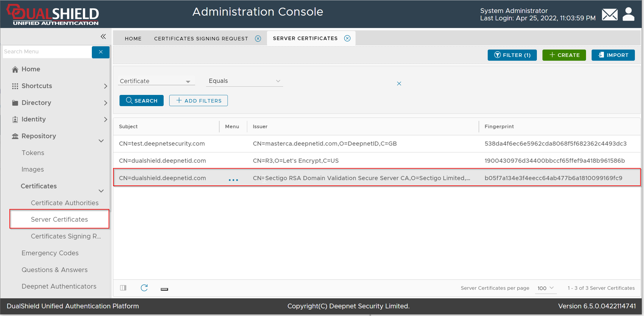Collapse sidebar with double-chevron icon
The width and height of the screenshot is (644, 316).
click(x=103, y=37)
